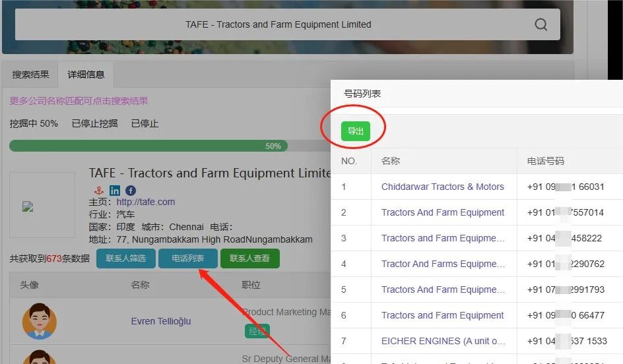The width and height of the screenshot is (623, 364).
Task: Click phone number ending 557014
Action: (x=566, y=213)
